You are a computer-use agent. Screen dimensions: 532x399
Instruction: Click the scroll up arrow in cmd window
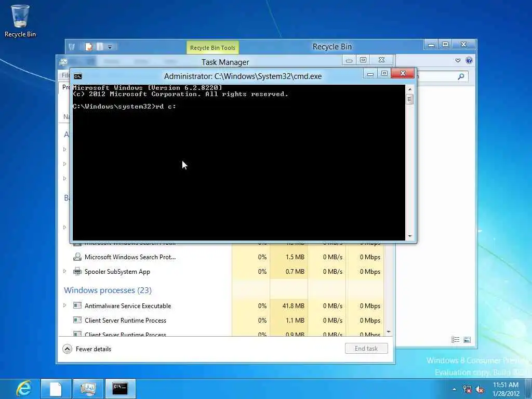[410, 89]
